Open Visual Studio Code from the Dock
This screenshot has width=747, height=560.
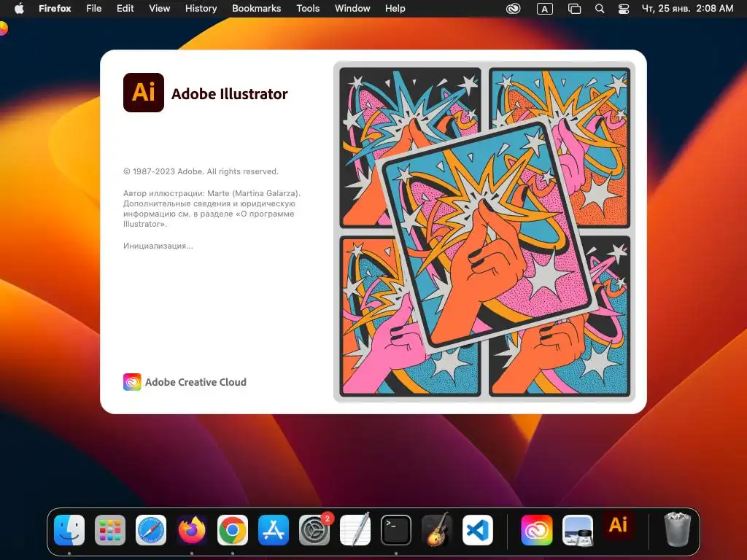point(478,530)
